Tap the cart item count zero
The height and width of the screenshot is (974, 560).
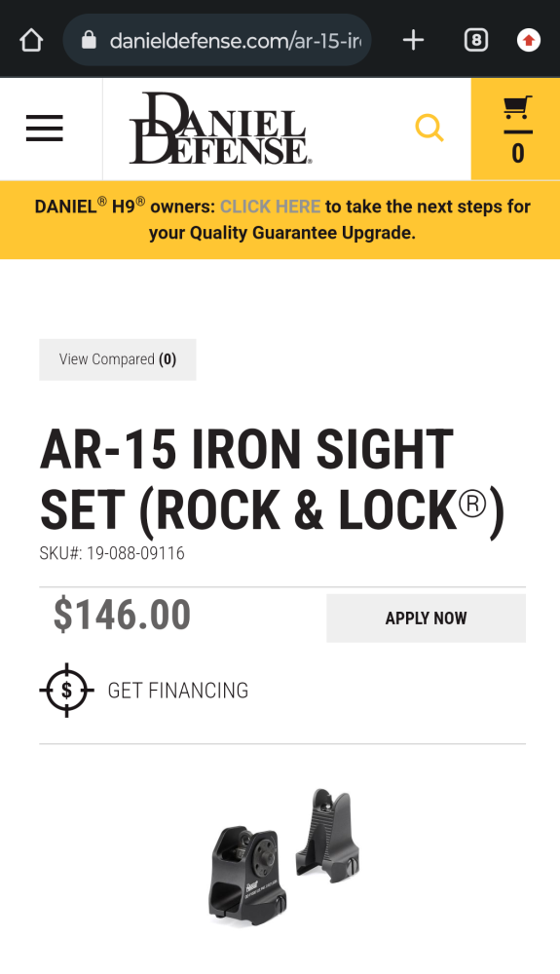518,154
